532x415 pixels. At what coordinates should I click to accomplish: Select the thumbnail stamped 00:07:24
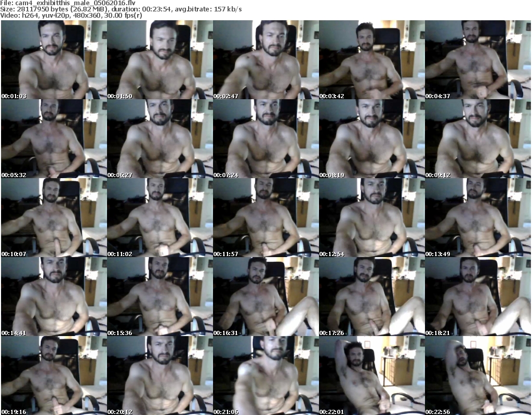tap(265, 139)
